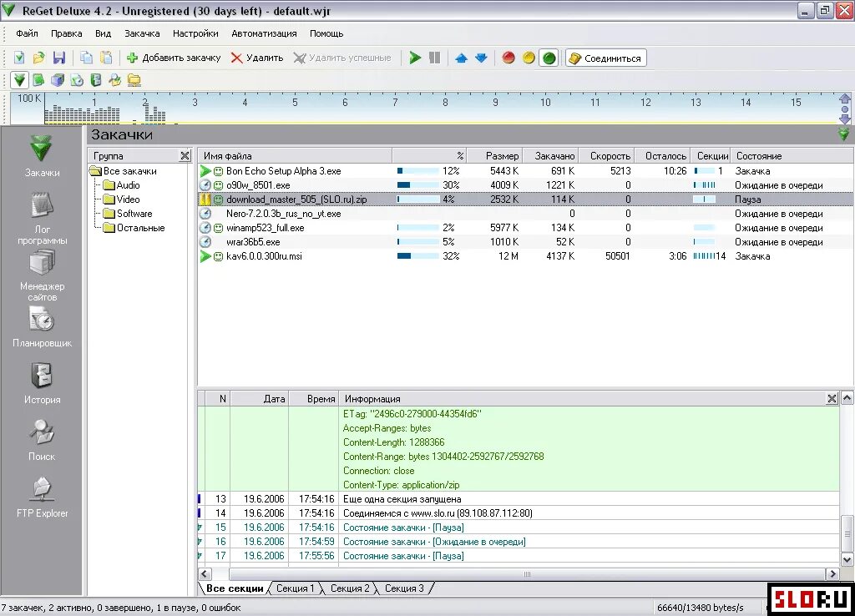Select the Audio group folder
The height and width of the screenshot is (616, 855).
pos(122,185)
